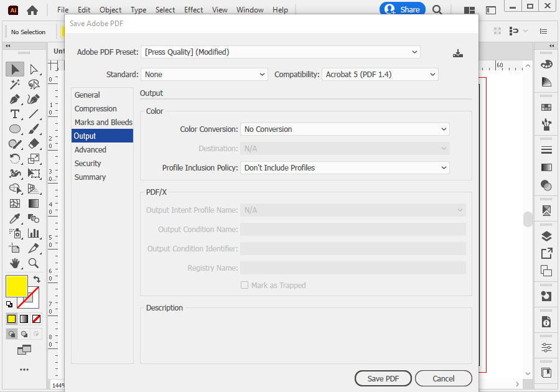Set paint mode to None
This screenshot has height=392, width=560.
[36, 319]
